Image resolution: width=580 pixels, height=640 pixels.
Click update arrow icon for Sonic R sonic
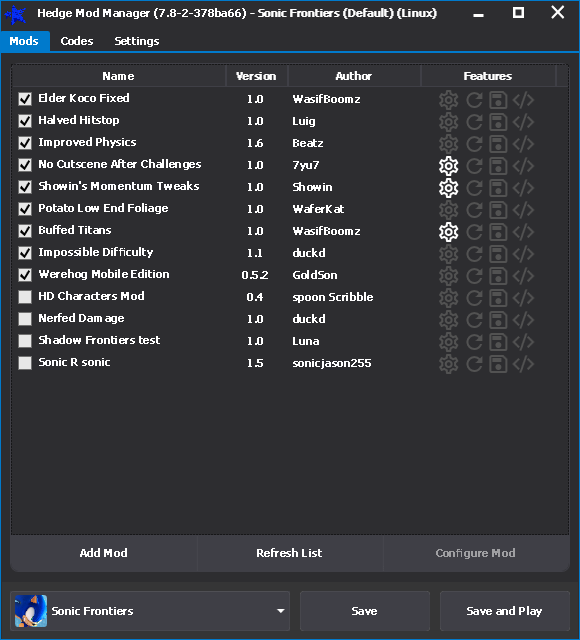point(474,364)
